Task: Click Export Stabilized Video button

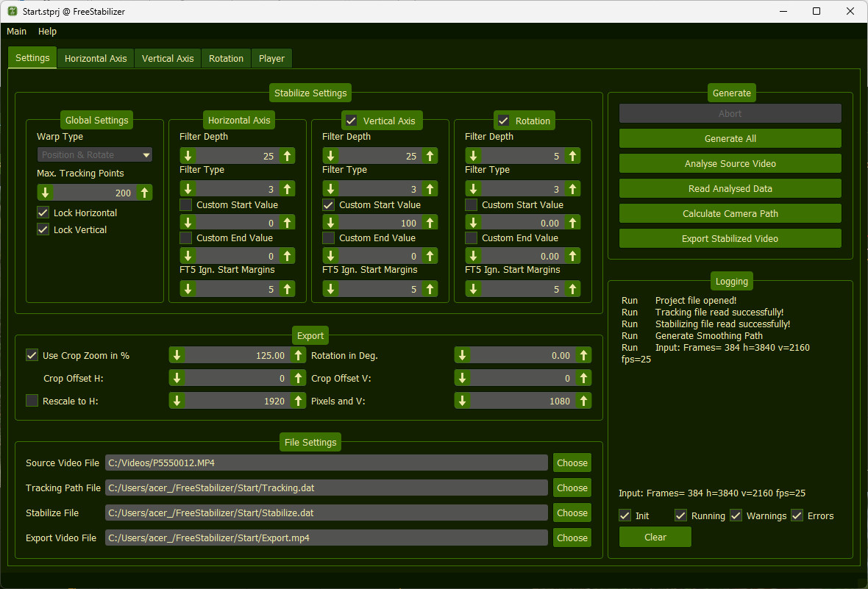Action: [x=730, y=238]
